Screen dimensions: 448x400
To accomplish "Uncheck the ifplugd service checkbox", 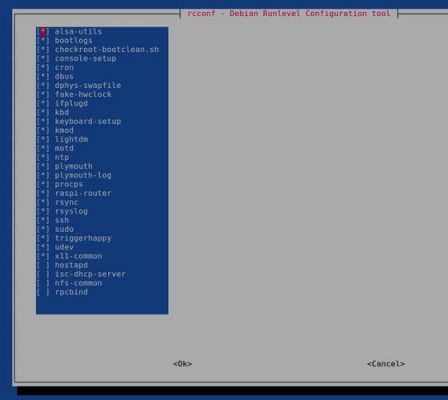I will click(43, 104).
